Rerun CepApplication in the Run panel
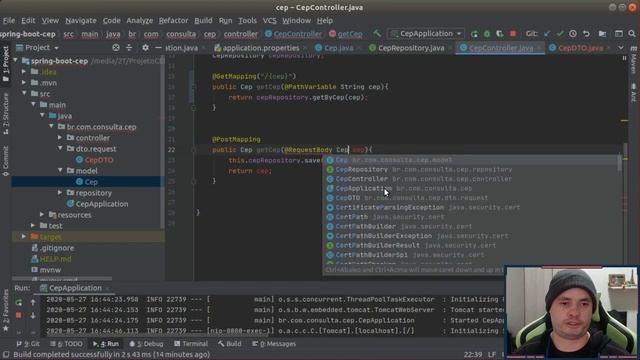 click(x=19, y=302)
